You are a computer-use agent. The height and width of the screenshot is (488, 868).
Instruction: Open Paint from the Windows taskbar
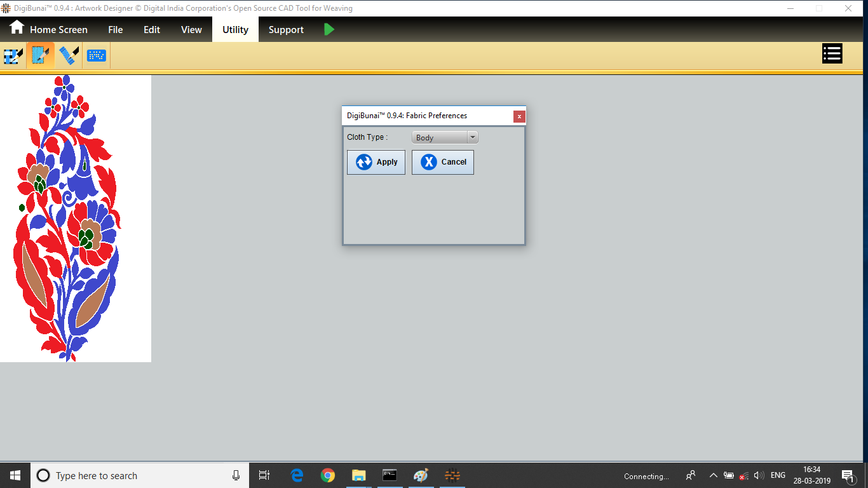pyautogui.click(x=421, y=475)
